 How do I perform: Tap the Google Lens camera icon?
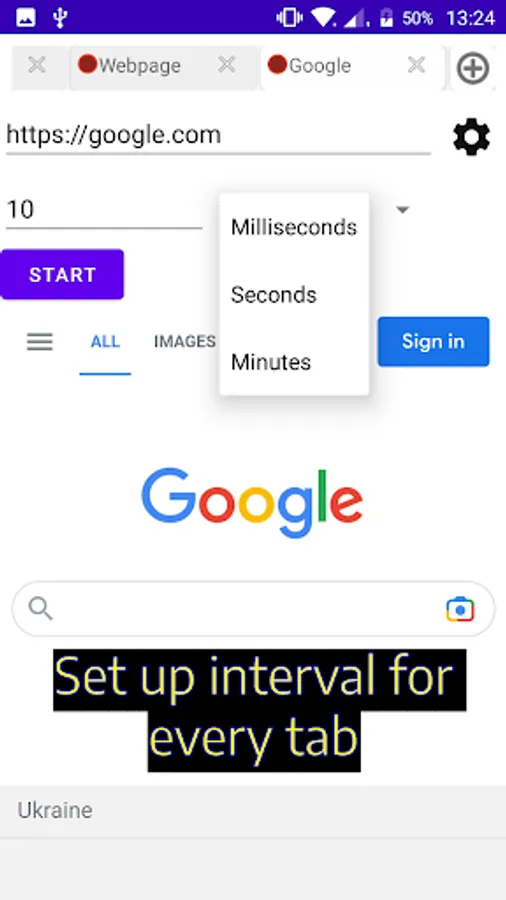(460, 609)
